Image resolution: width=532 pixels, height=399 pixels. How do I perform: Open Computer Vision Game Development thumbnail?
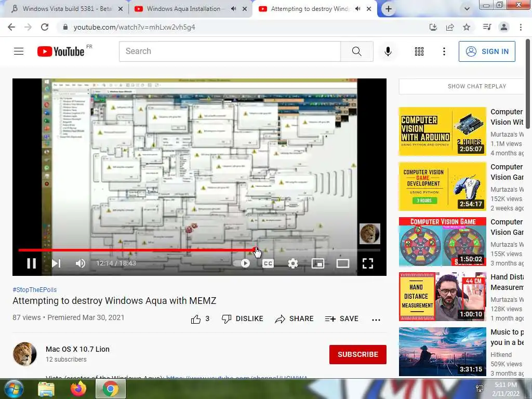pyautogui.click(x=443, y=187)
